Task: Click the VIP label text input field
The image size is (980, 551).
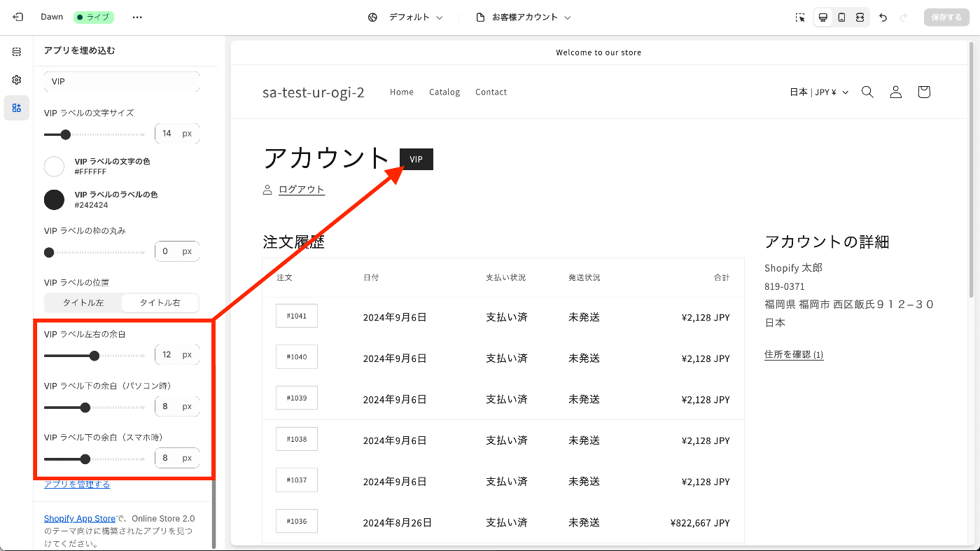Action: click(x=122, y=81)
